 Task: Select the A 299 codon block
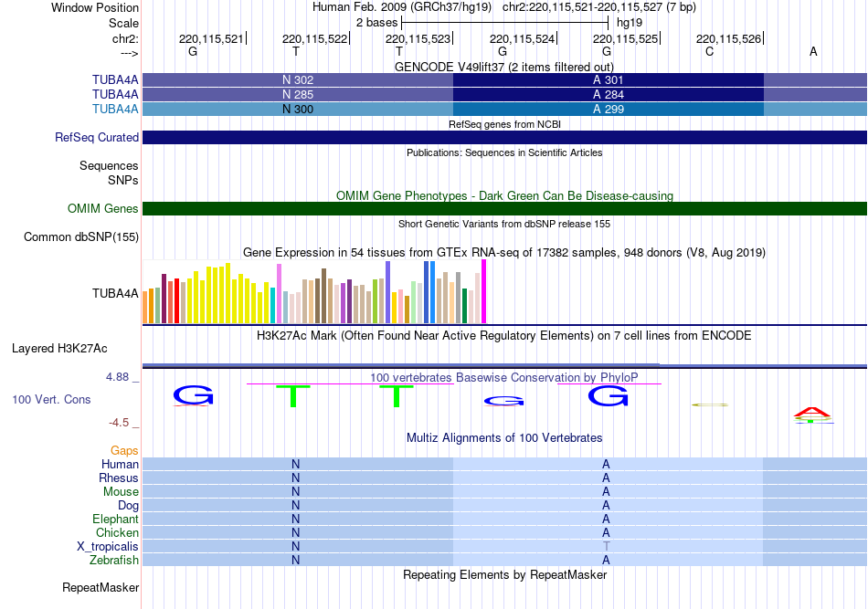coord(609,109)
